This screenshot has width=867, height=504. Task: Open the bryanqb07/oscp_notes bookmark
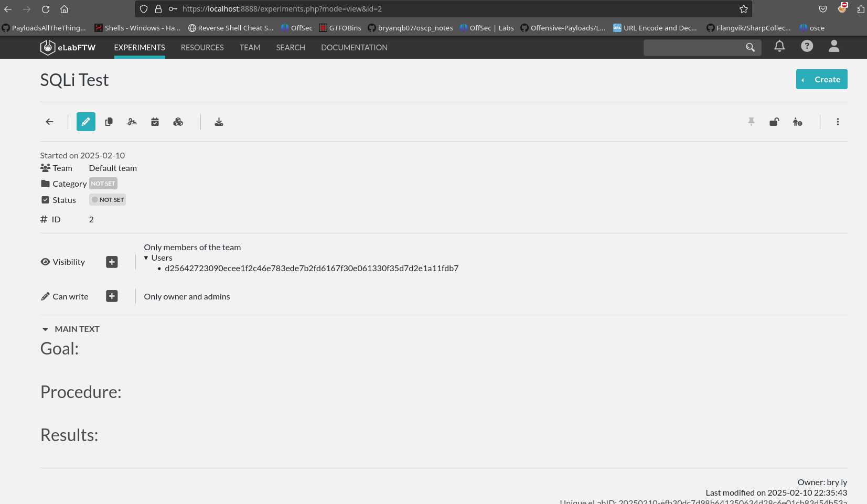point(410,28)
